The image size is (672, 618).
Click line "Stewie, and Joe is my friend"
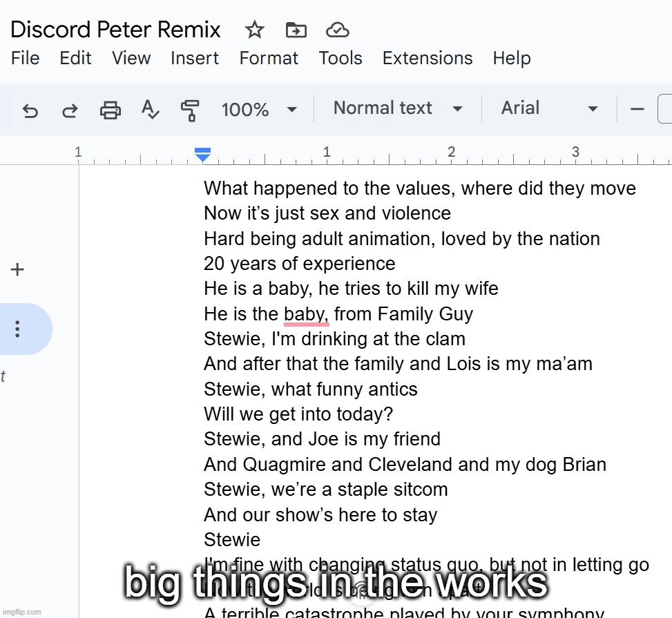(x=322, y=439)
